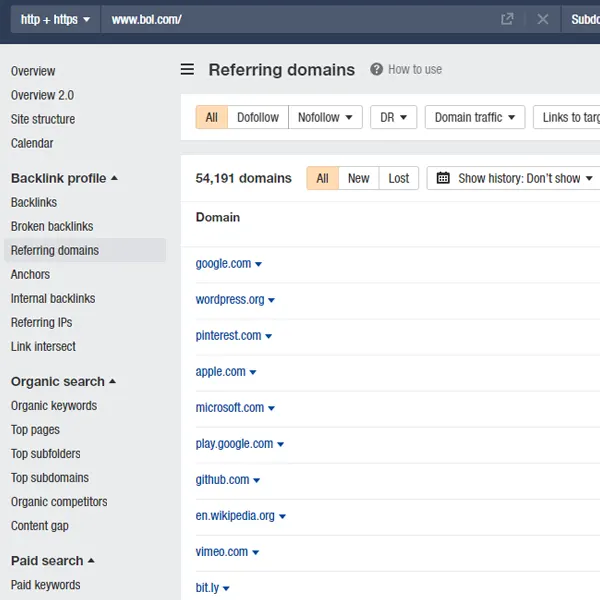Select the All link type filter
The width and height of the screenshot is (600, 600).
212,117
